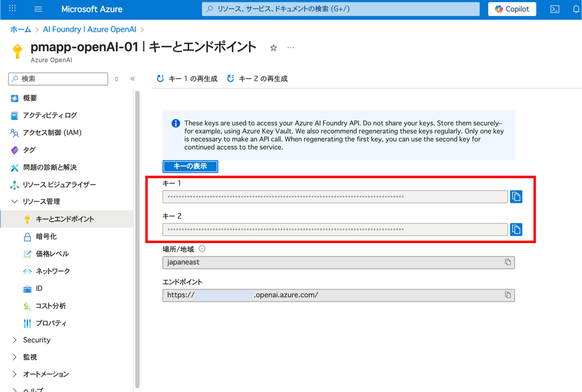Copy the japaneast location value

[508, 262]
